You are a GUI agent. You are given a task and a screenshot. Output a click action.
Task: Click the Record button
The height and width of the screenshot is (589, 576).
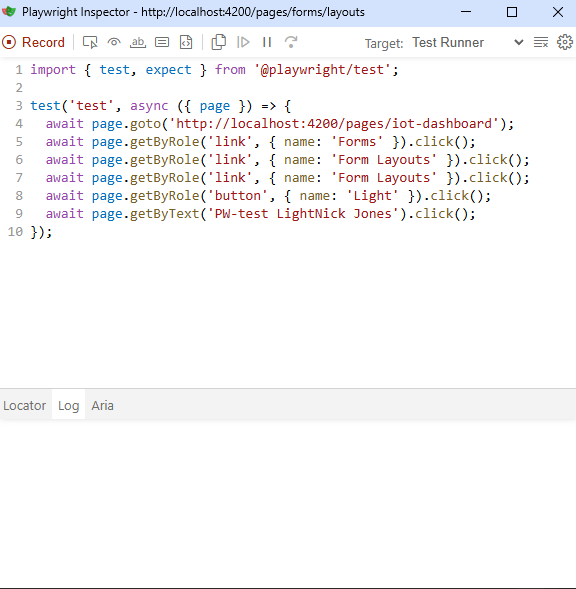pos(33,42)
